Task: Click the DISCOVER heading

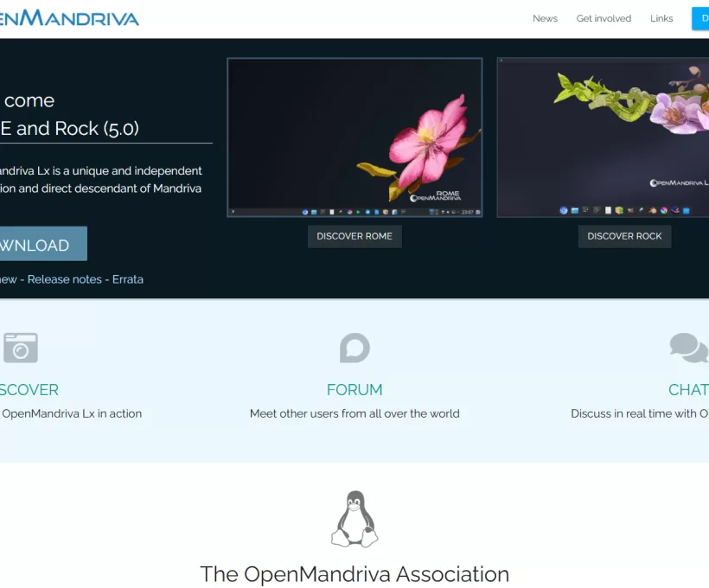Action: [x=29, y=389]
